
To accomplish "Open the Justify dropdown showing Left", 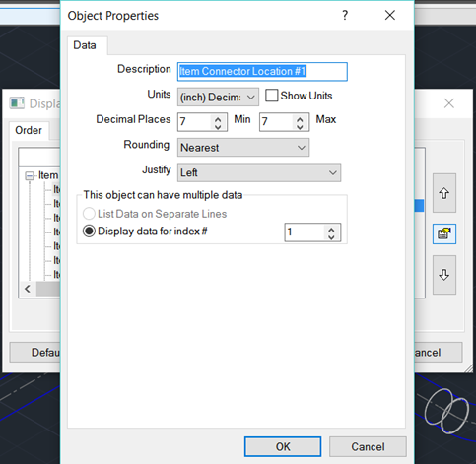I will click(x=259, y=172).
